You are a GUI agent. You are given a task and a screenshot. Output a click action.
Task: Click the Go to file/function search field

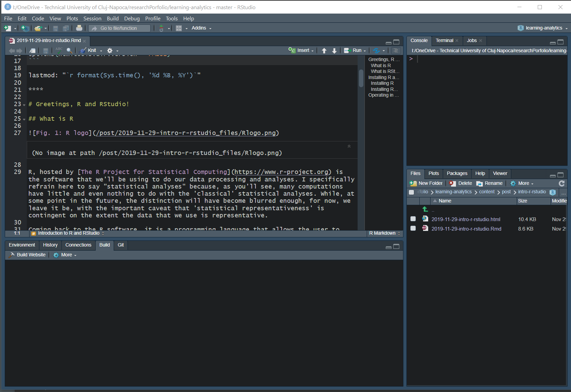(x=120, y=28)
